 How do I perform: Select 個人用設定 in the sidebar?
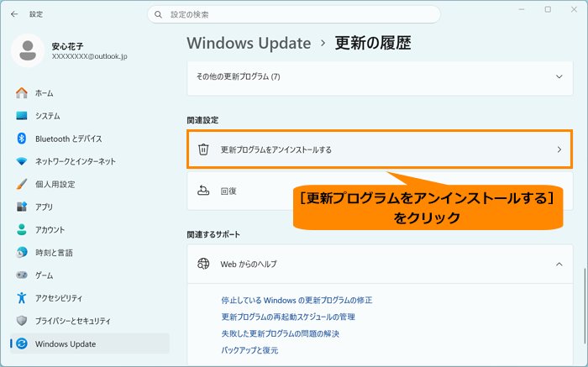point(55,184)
